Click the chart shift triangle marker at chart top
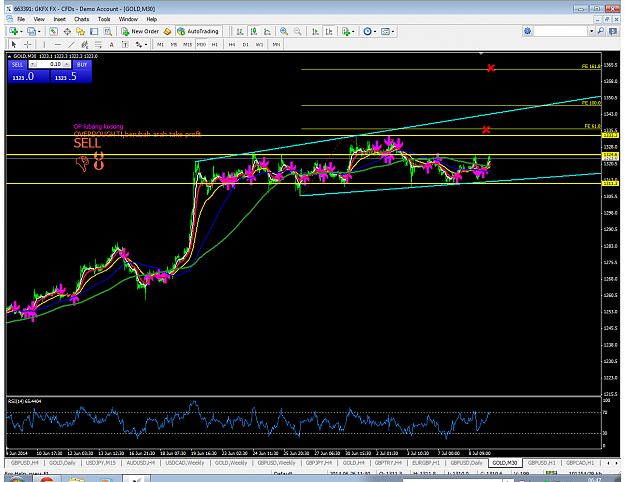The height and width of the screenshot is (482, 625). (x=481, y=53)
